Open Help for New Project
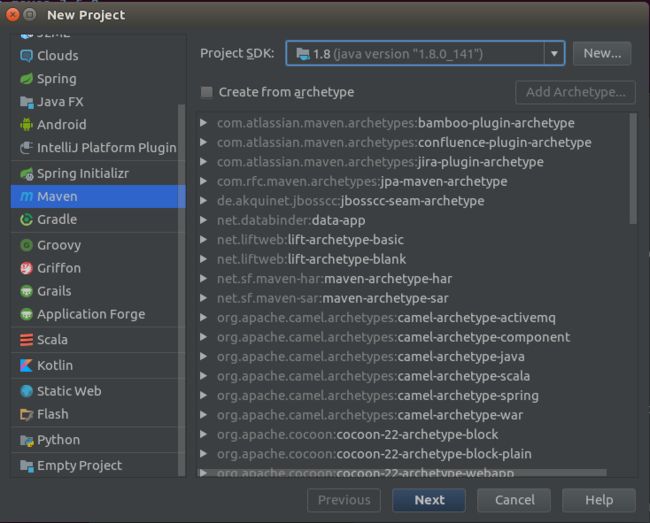This screenshot has height=523, width=650. pyautogui.click(x=599, y=500)
